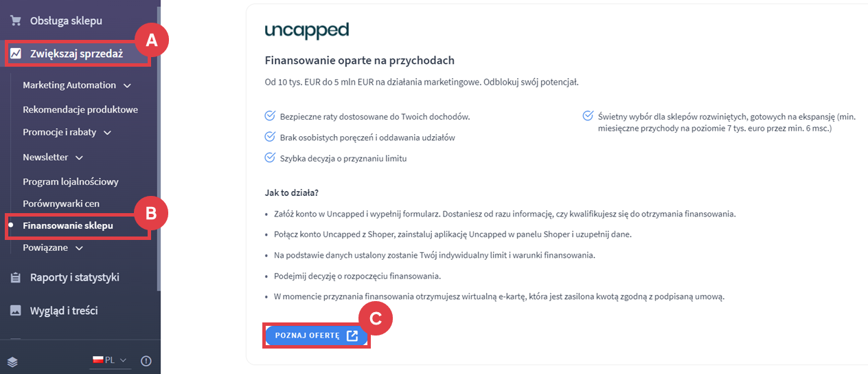Screen dimensions: 868x374
Task: Open Program lojalnościowy menu item
Action: [x=71, y=181]
